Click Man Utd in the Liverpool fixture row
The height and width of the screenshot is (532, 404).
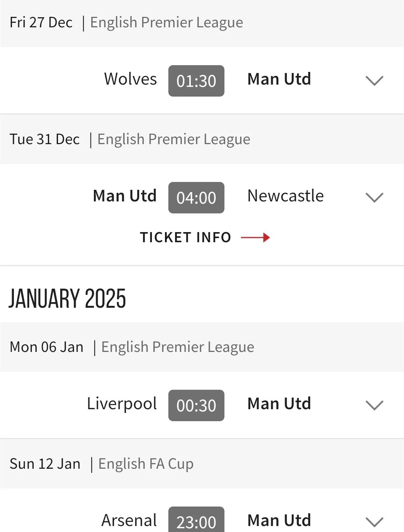pyautogui.click(x=279, y=404)
